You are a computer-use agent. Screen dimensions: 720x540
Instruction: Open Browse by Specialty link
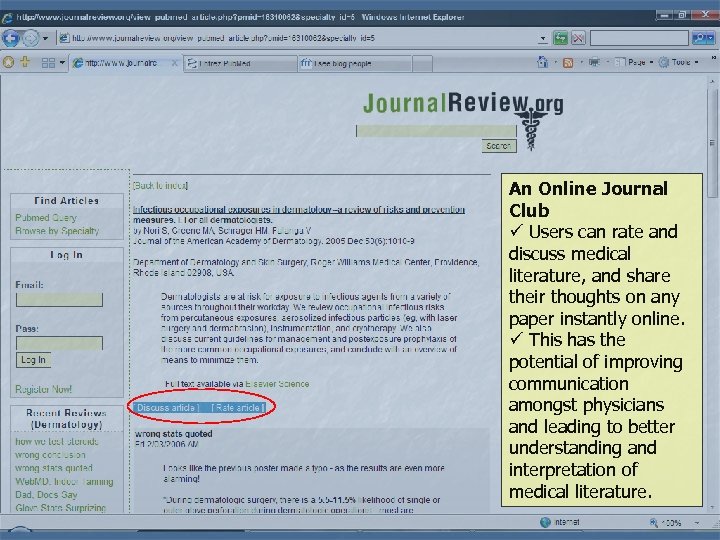57,231
